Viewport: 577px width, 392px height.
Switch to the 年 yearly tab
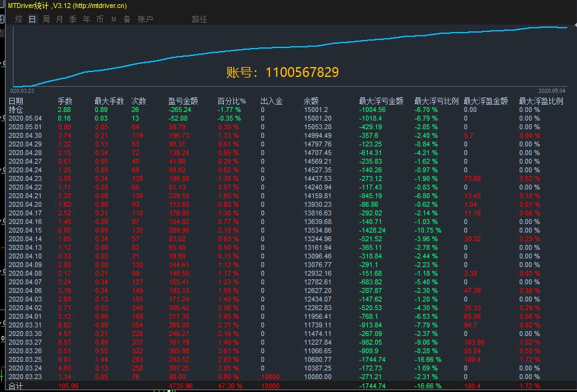(x=87, y=19)
